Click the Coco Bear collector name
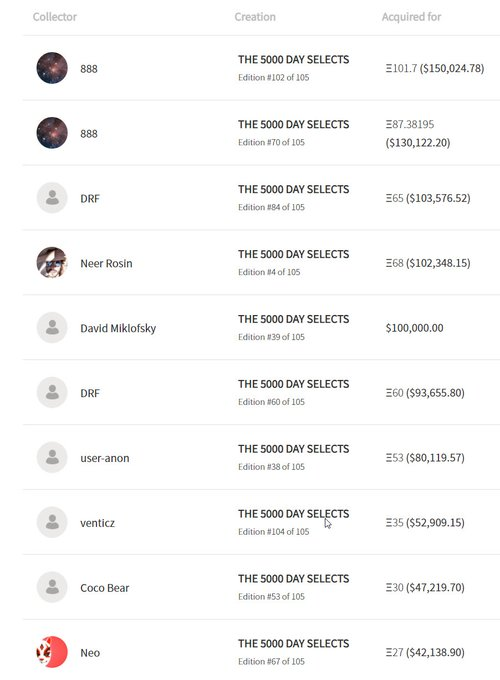Screen dimensions: 500x680 (105, 588)
